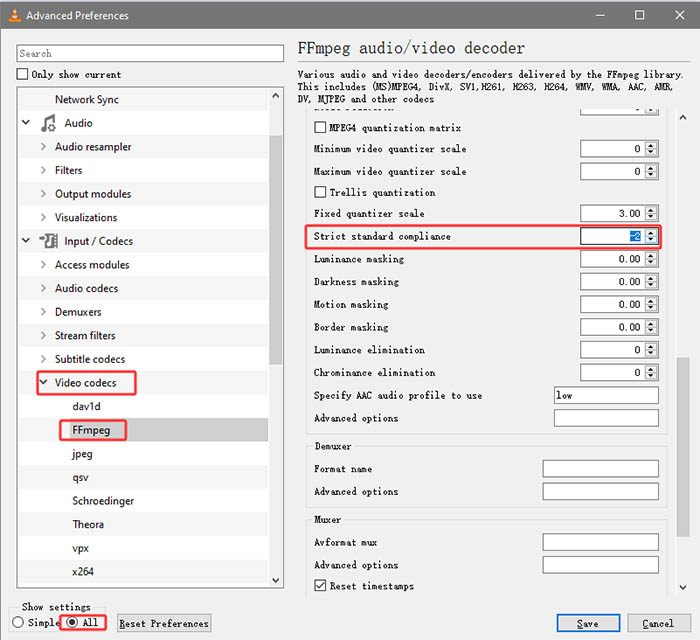The height and width of the screenshot is (640, 700).
Task: Check the Only show current option
Action: 23,75
